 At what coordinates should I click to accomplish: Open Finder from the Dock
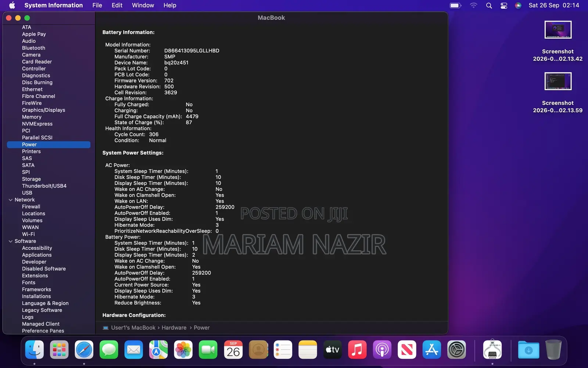pyautogui.click(x=35, y=349)
